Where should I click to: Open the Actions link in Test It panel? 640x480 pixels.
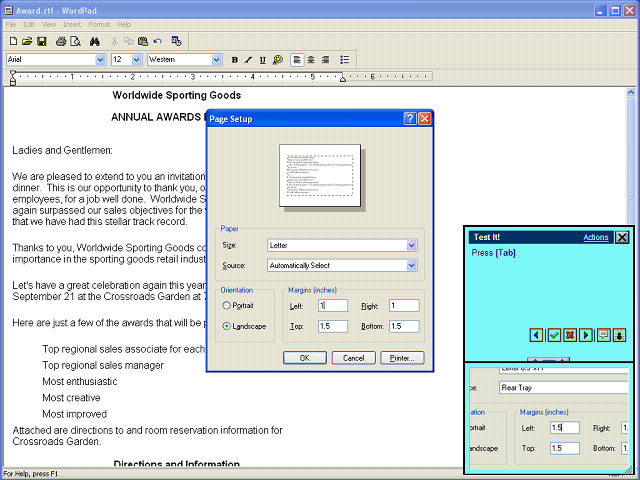(x=595, y=237)
